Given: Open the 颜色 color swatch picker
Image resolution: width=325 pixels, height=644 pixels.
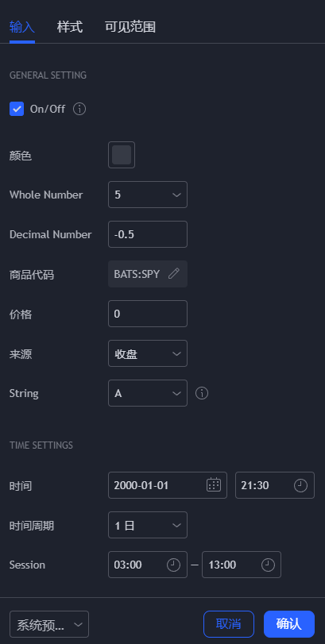Looking at the screenshot, I should [122, 155].
